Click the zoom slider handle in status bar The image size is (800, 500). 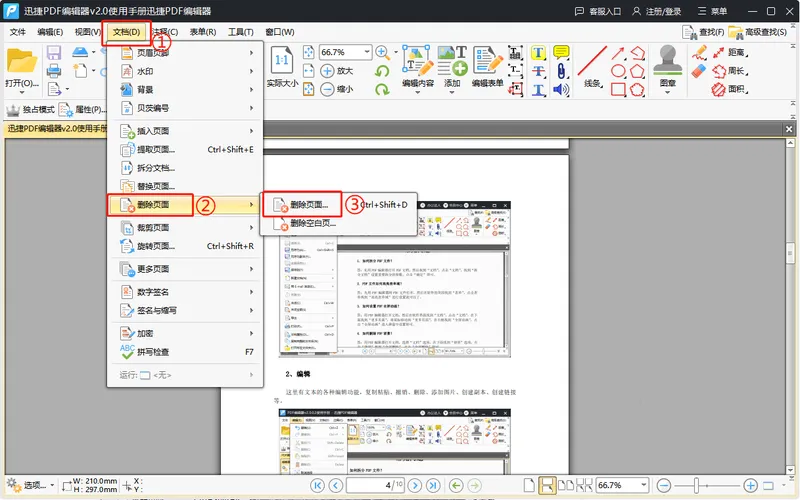point(696,485)
